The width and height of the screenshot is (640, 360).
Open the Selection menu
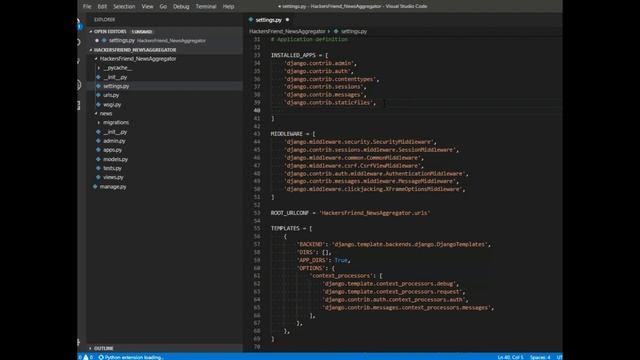tap(124, 6)
